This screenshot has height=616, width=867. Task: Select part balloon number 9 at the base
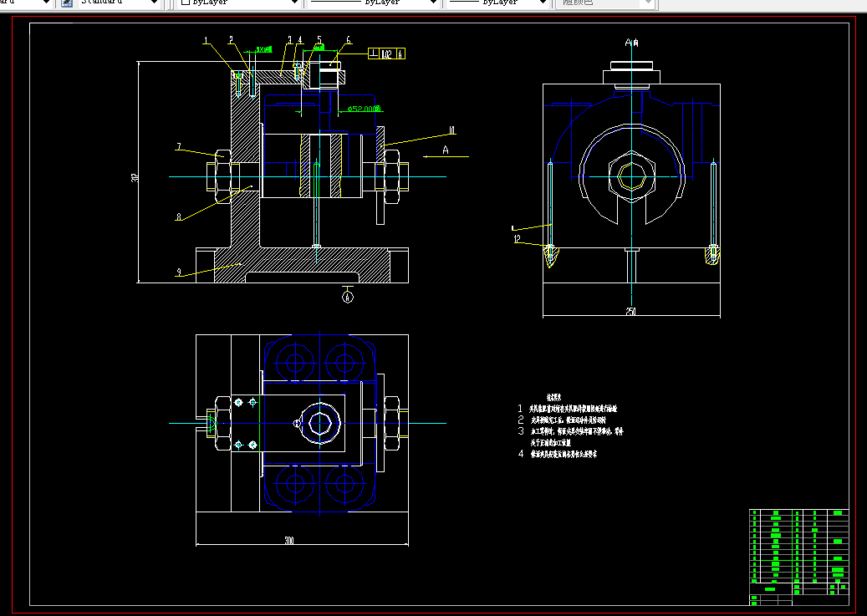pos(178,272)
